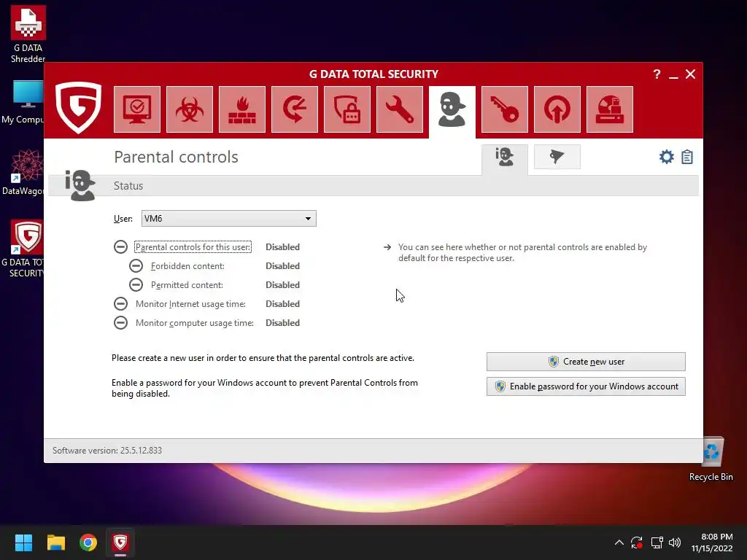Click the sync status tray icon
Viewport: 747px width, 560px height.
pyautogui.click(x=637, y=542)
